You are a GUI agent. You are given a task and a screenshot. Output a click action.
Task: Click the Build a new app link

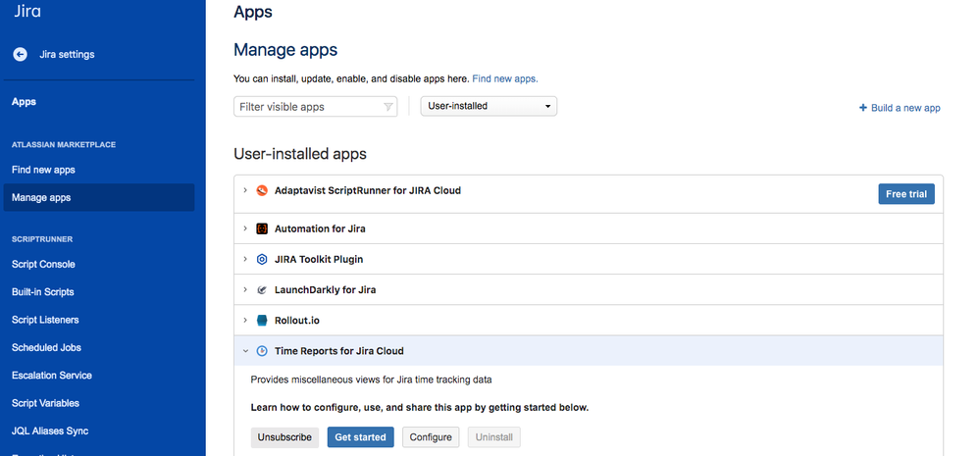pos(900,108)
